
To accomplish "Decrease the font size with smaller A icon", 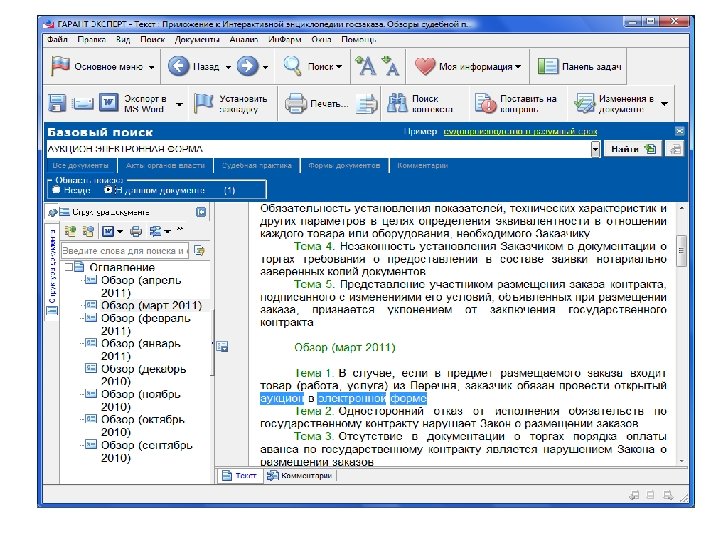I will 391,67.
